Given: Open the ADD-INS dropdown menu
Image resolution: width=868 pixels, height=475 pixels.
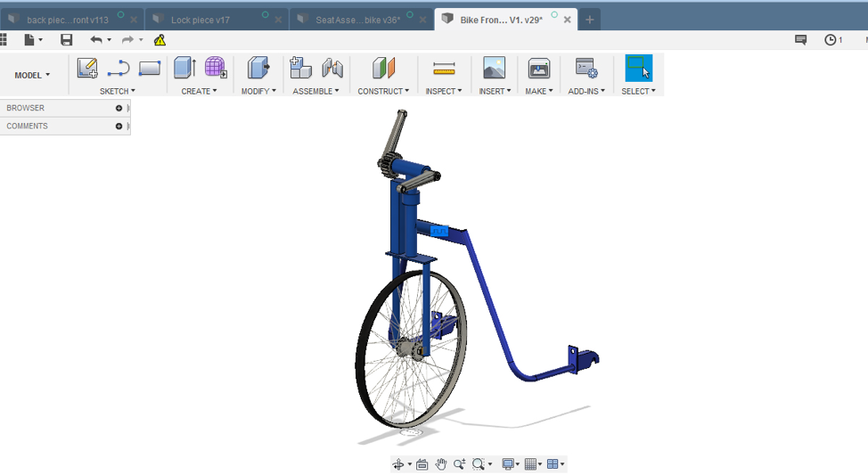Looking at the screenshot, I should tap(586, 91).
